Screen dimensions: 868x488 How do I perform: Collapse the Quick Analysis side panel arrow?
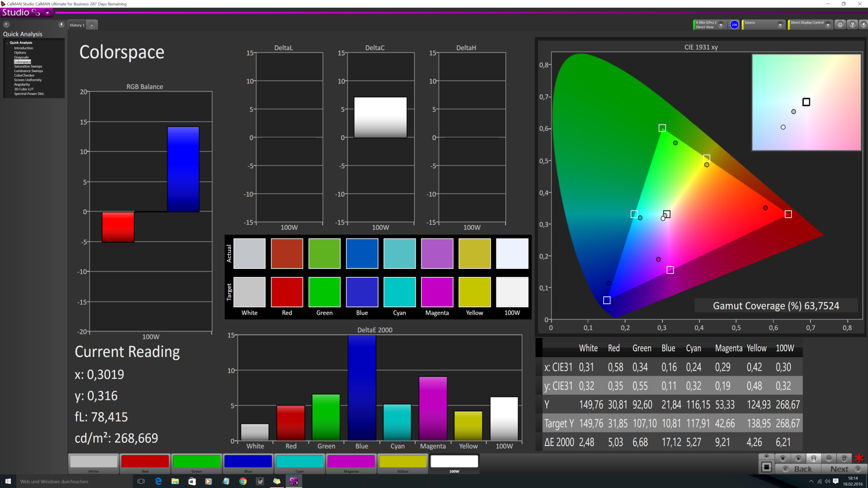click(61, 24)
